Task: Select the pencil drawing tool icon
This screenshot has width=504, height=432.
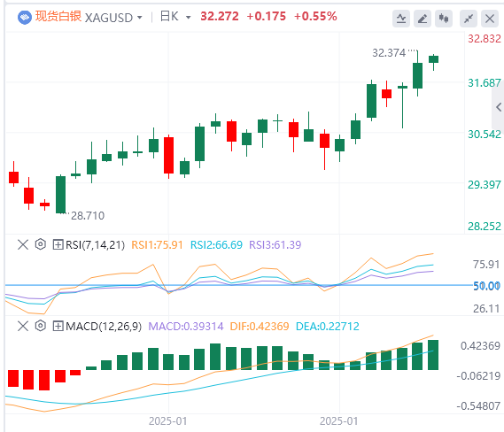Action: tap(423, 19)
